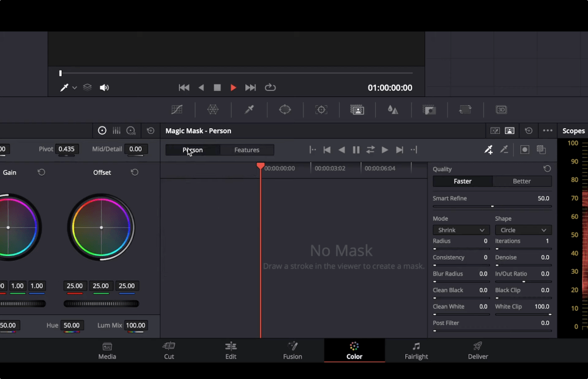Open the Sizing palette icon
Screen dimensions: 588x379
(465, 109)
